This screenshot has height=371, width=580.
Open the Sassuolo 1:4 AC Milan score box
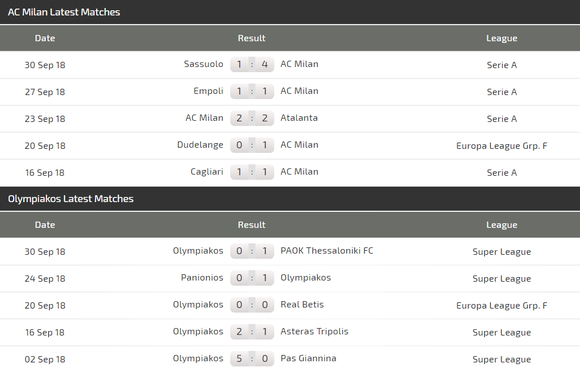[x=252, y=64]
